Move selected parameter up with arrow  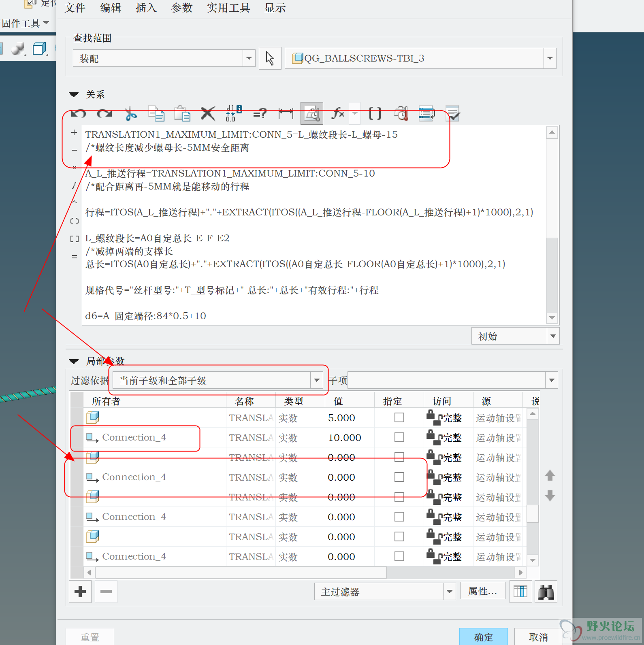pyautogui.click(x=550, y=475)
